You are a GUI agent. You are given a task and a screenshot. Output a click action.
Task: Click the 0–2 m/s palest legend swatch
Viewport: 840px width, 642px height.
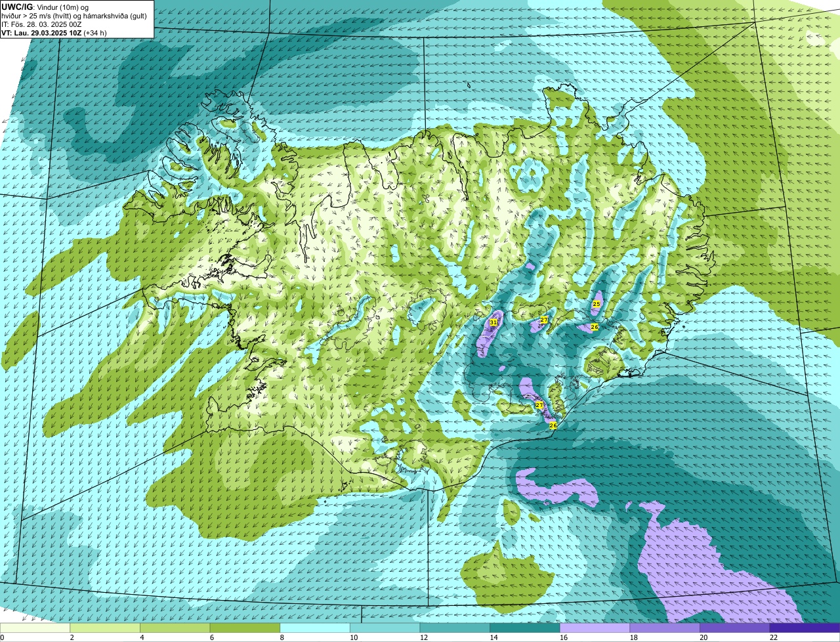pyautogui.click(x=35, y=628)
